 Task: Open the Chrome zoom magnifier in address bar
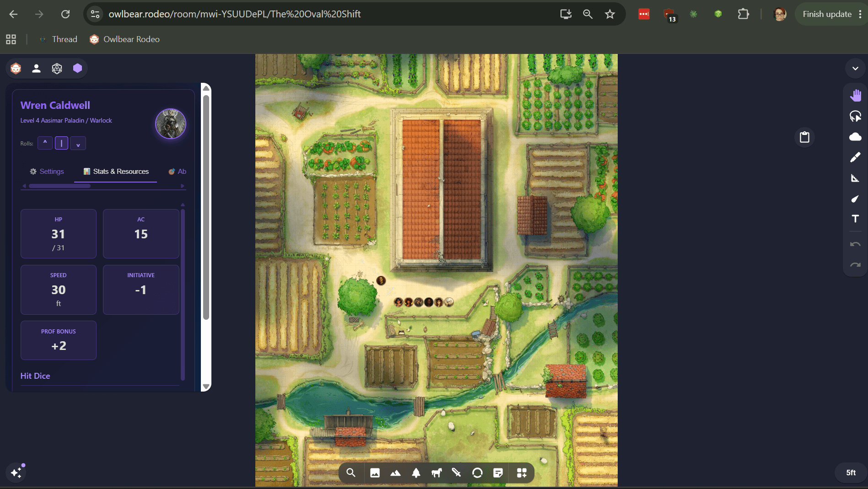[x=588, y=14]
